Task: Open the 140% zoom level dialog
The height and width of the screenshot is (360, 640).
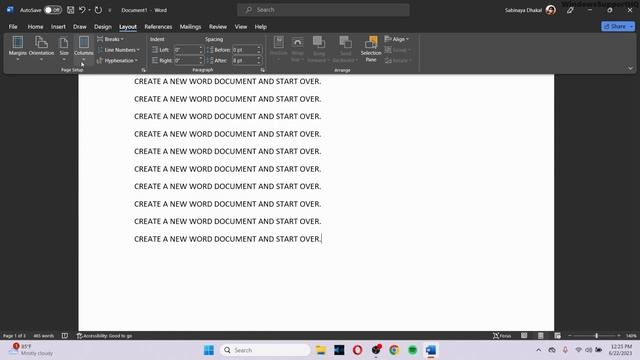Action: click(631, 336)
